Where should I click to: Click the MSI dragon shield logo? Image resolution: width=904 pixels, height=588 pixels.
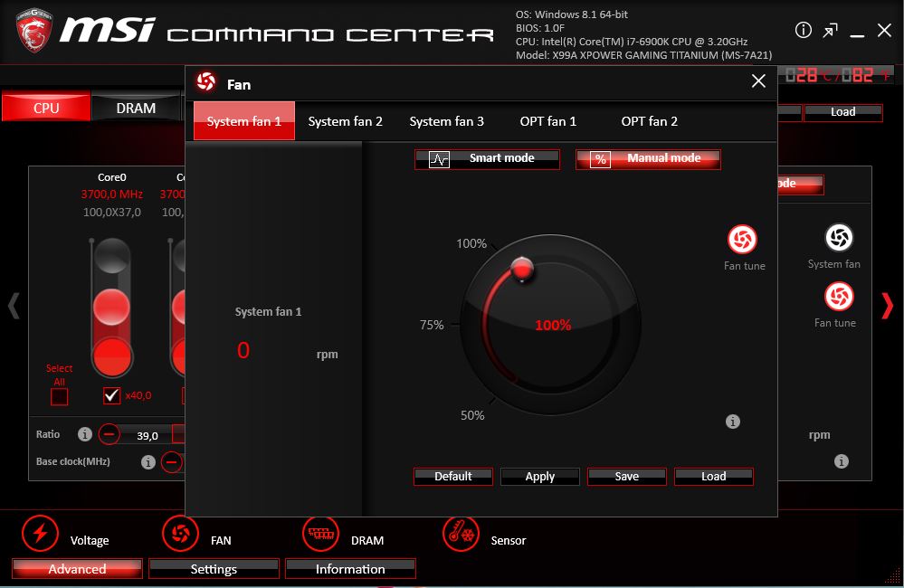34,30
